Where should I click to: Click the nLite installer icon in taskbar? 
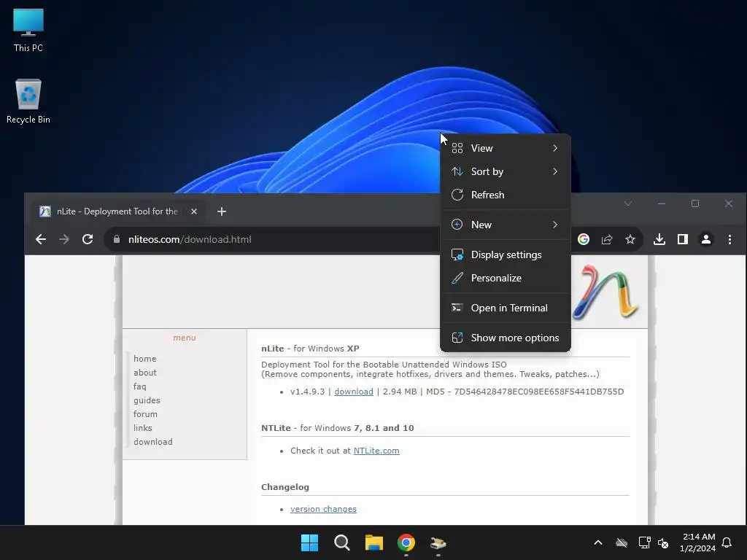coord(438,542)
